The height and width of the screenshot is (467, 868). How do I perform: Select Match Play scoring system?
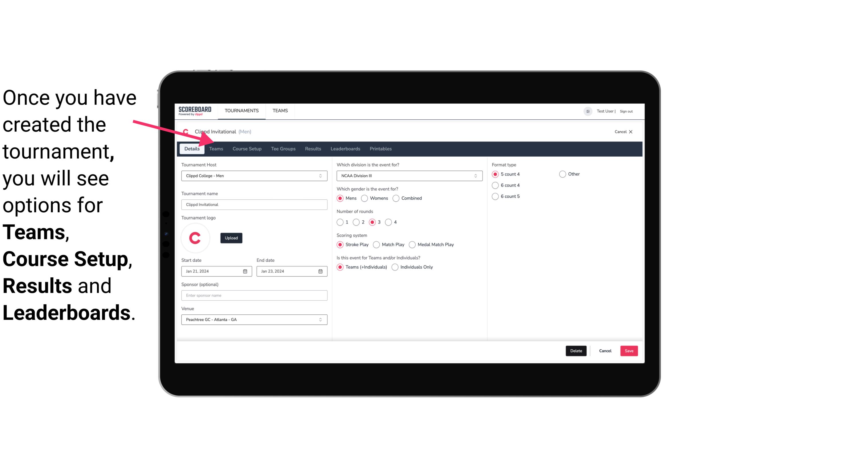(x=376, y=244)
